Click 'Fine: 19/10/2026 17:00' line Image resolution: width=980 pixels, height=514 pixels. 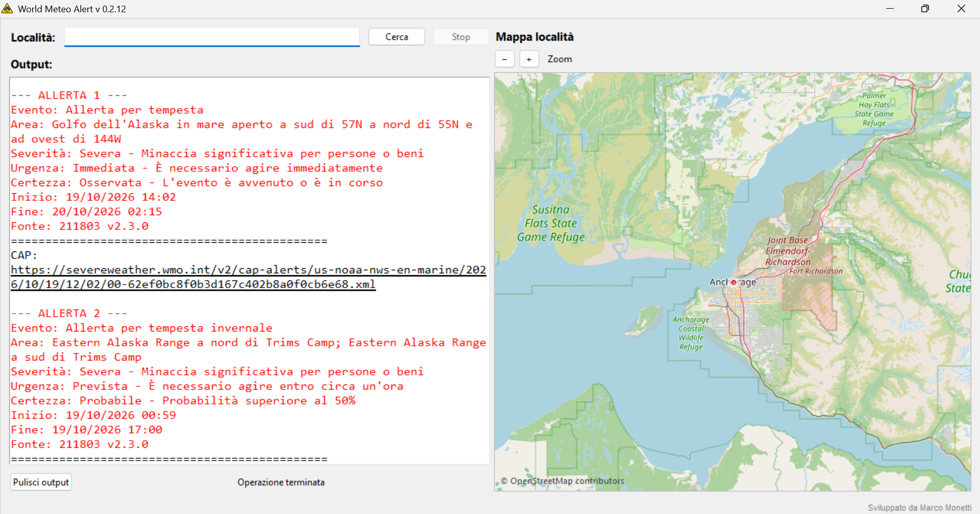tap(86, 430)
